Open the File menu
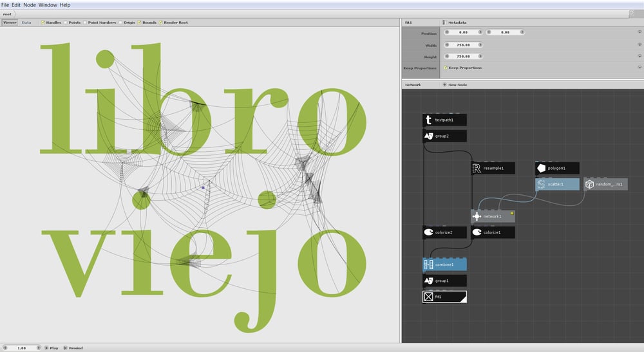This screenshot has height=352, width=644. 5,5
